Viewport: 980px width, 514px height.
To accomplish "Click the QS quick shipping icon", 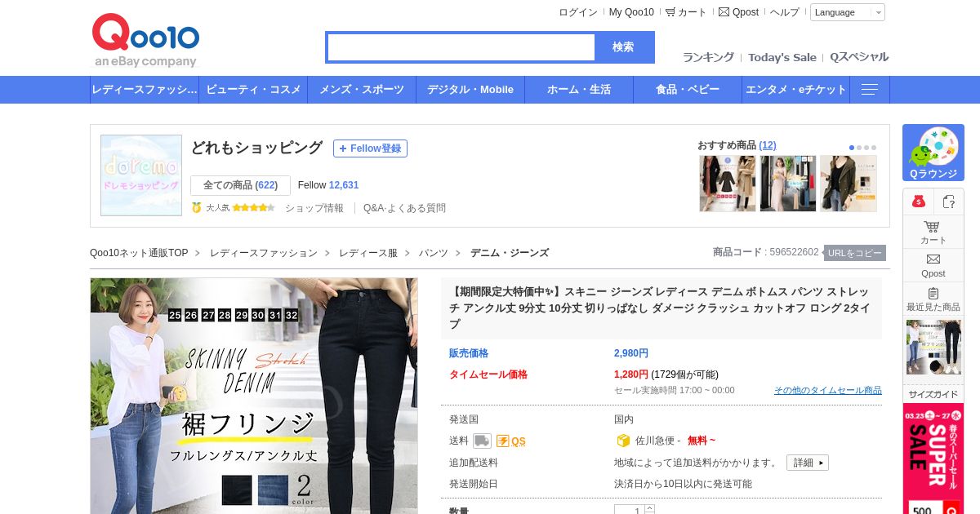I will [x=510, y=441].
